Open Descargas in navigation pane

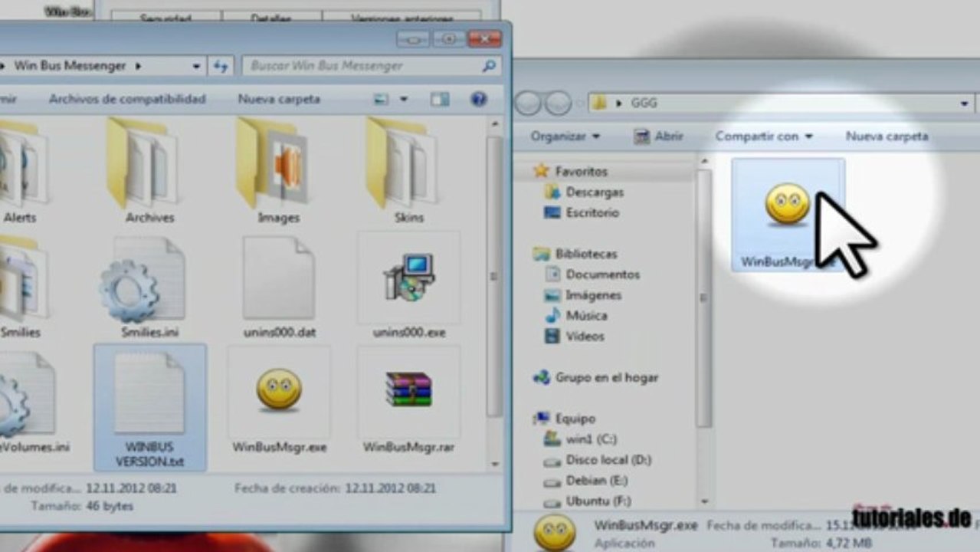(585, 192)
